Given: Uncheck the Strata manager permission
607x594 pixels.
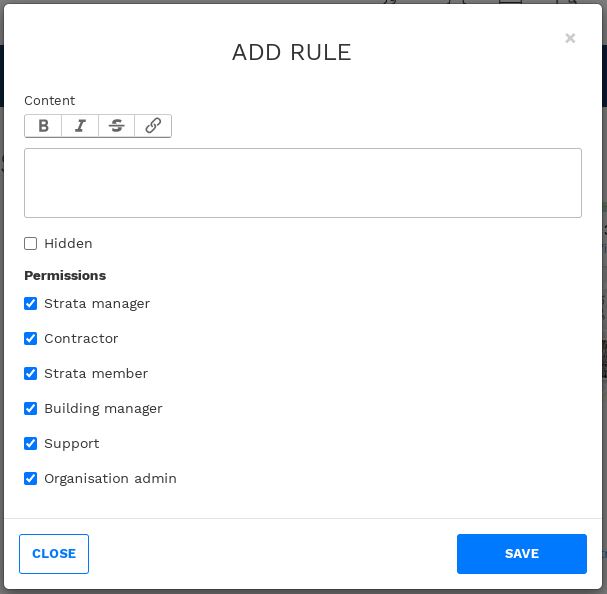Looking at the screenshot, I should click(31, 304).
